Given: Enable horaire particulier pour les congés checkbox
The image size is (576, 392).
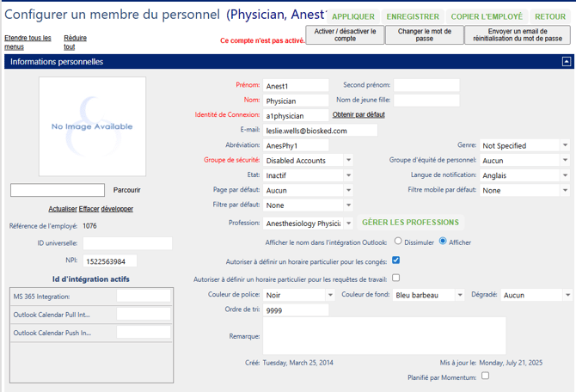Looking at the screenshot, I should click(x=395, y=260).
